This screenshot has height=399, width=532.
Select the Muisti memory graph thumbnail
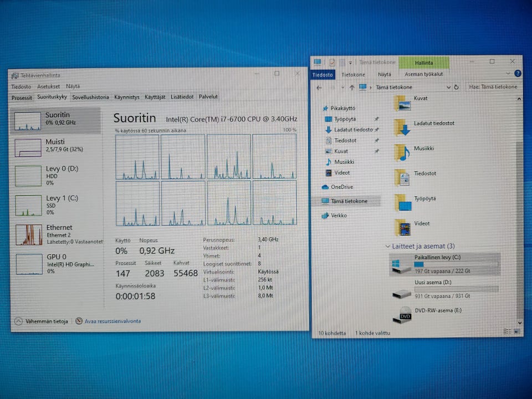click(28, 148)
